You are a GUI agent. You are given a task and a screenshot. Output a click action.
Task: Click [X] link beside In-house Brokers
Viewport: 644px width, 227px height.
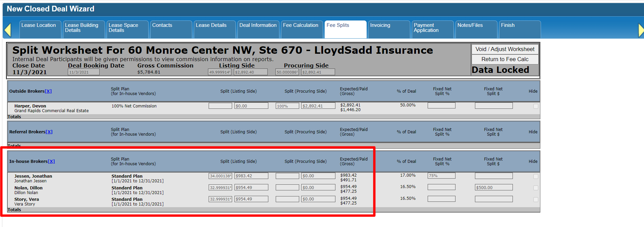[51, 162]
